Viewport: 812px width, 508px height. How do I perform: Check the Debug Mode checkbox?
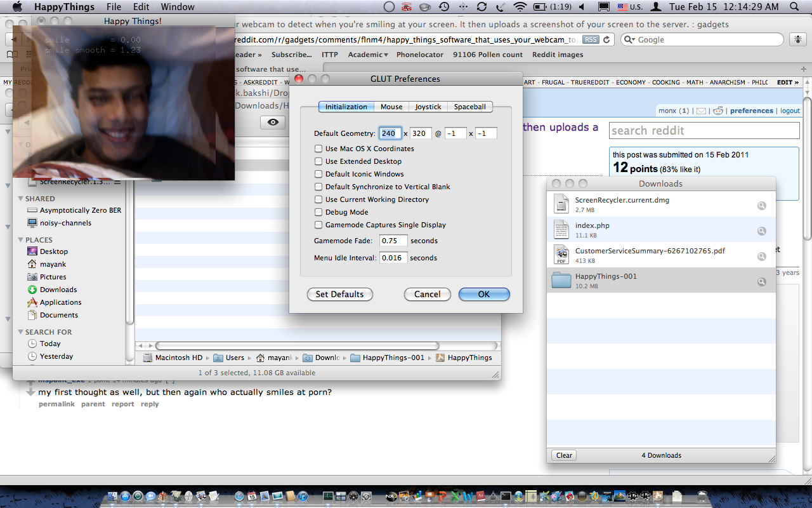coord(318,212)
